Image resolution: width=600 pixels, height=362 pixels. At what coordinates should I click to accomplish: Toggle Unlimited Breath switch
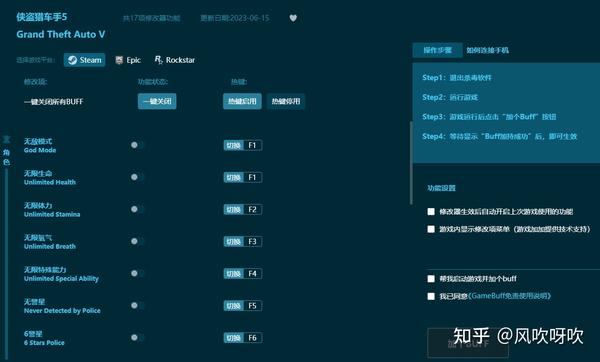point(137,241)
